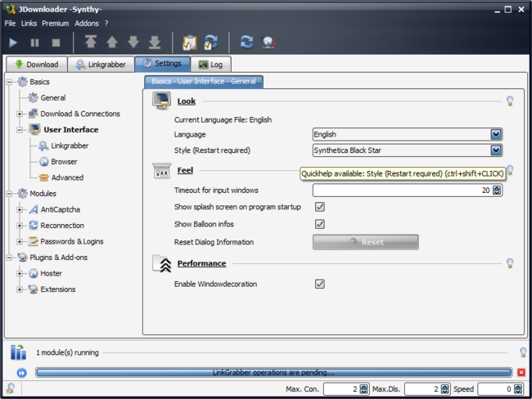Click the Reset dialog information button
The width and height of the screenshot is (532, 399).
[366, 242]
